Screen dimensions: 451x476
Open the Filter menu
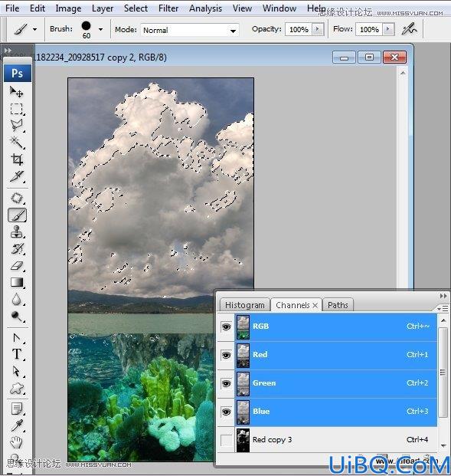168,8
